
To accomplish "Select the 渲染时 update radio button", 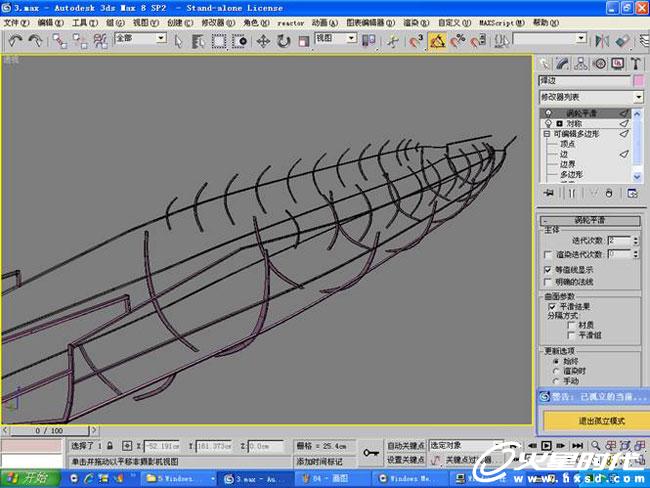I will pos(556,371).
